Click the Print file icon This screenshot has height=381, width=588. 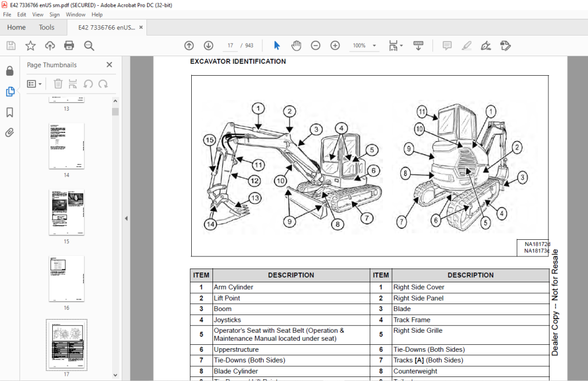69,46
